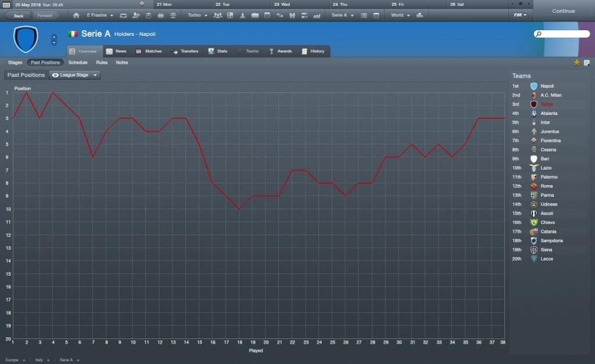The image size is (595, 364).
Task: Click the Forward button
Action: (x=45, y=16)
